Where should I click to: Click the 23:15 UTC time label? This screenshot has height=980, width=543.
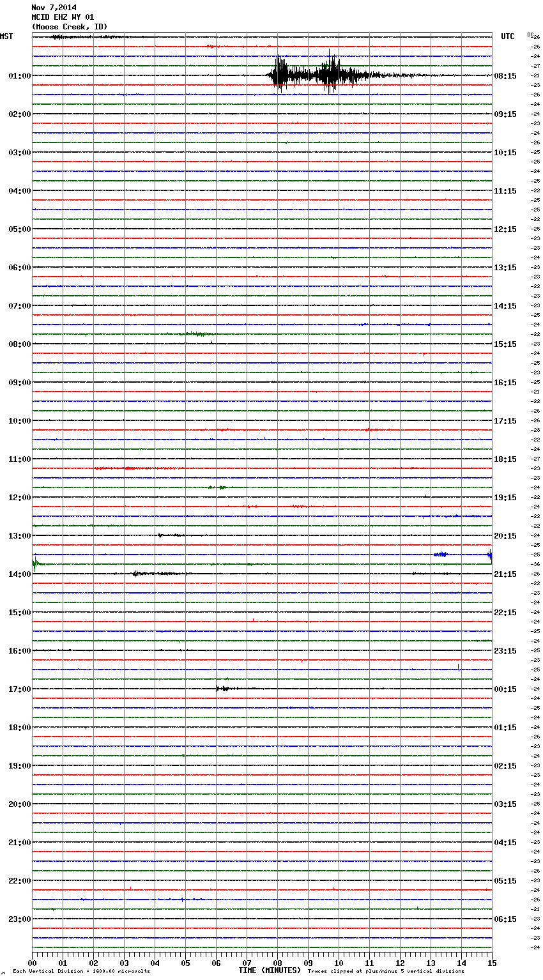coord(505,651)
